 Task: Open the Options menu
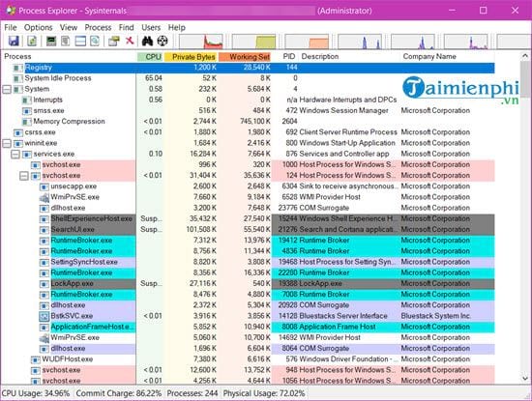point(39,27)
